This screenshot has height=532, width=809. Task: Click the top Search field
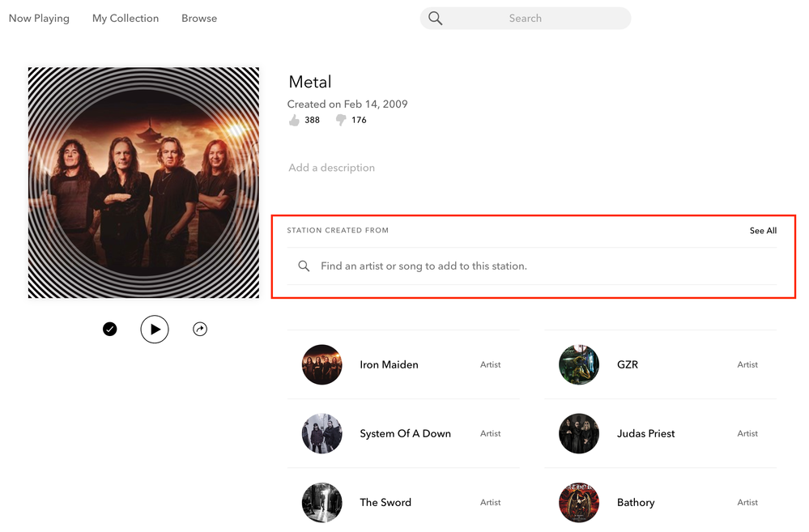pyautogui.click(x=534, y=19)
